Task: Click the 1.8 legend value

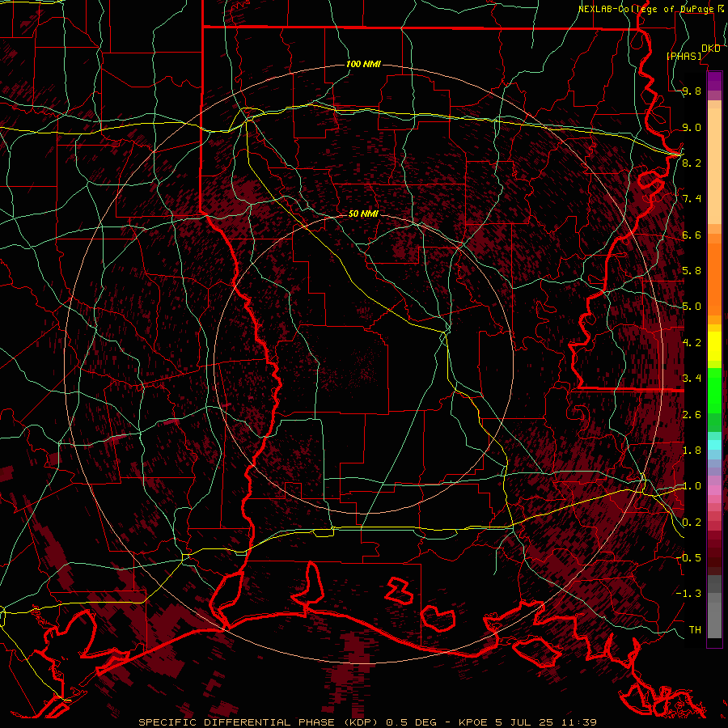Action: point(692,451)
